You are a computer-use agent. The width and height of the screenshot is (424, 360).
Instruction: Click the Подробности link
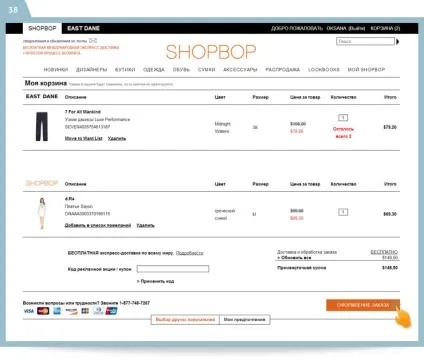tap(189, 253)
